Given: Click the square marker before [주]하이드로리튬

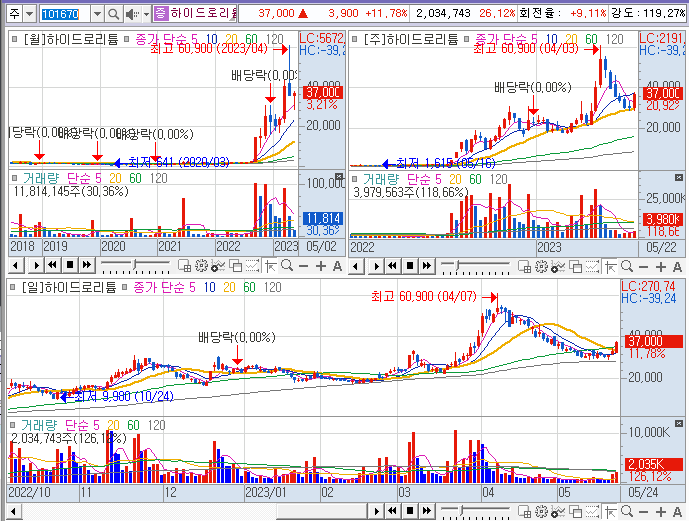Looking at the screenshot, I should [x=355, y=40].
